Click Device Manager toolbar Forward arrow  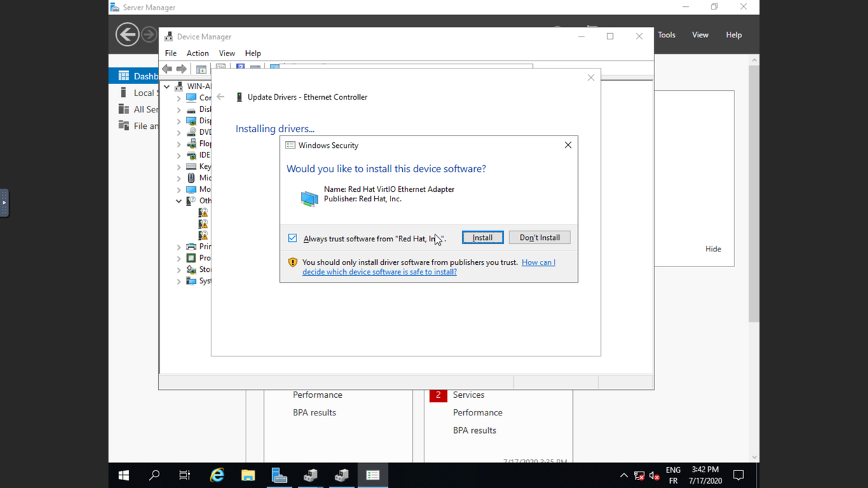[181, 69]
